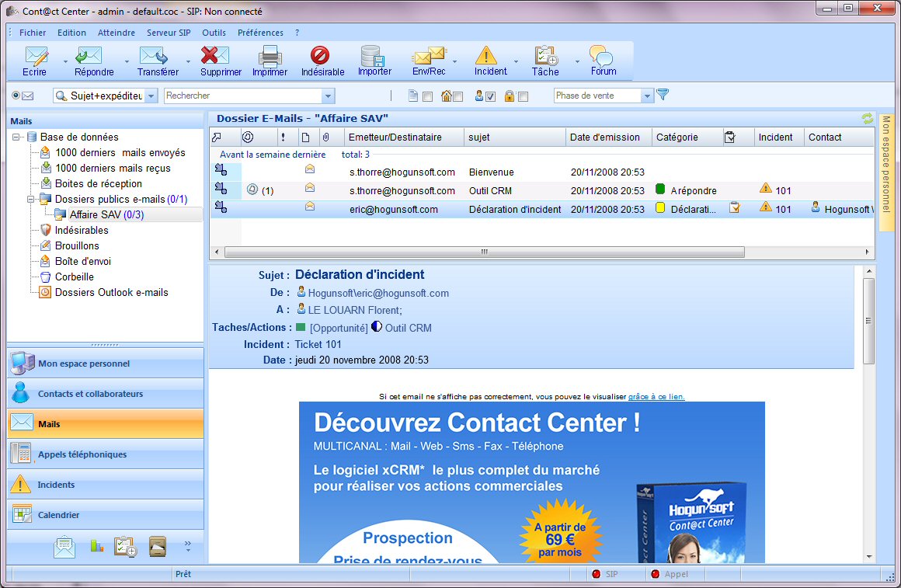Open the Serveur SIP menu

pyautogui.click(x=169, y=33)
